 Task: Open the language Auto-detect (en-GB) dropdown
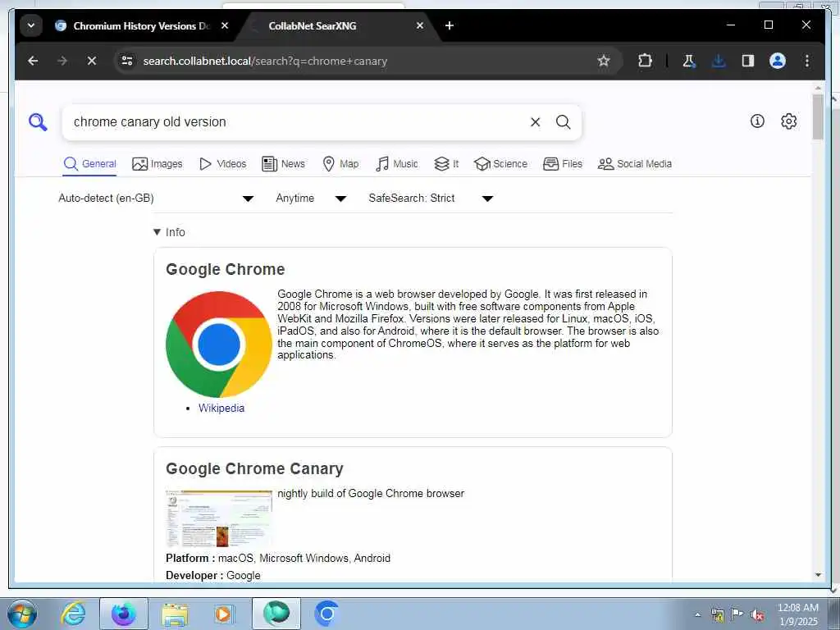click(x=155, y=199)
